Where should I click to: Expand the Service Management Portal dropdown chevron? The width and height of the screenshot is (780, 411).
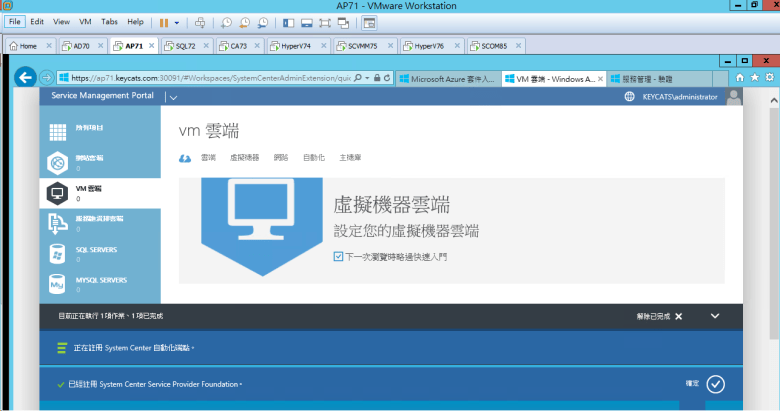click(172, 97)
